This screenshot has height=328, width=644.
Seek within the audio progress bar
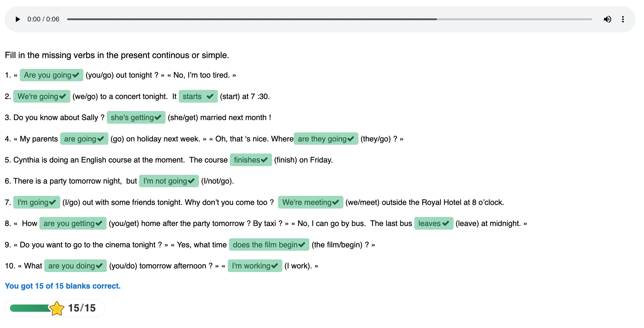(329, 19)
